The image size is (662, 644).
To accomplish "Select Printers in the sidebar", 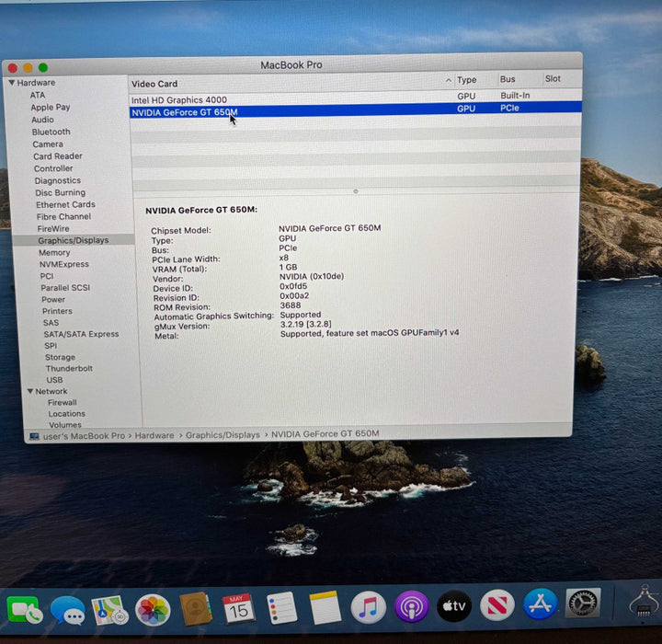I will tap(57, 311).
